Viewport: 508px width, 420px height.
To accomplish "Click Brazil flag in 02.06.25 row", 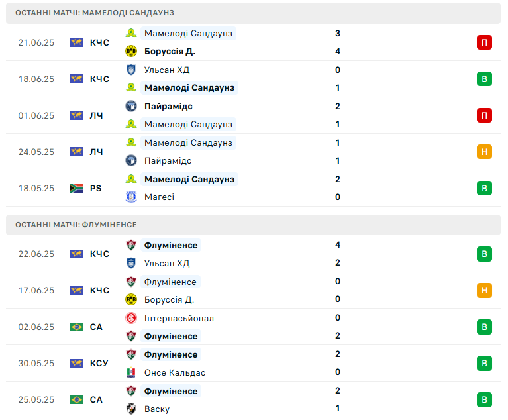I will pos(77,327).
